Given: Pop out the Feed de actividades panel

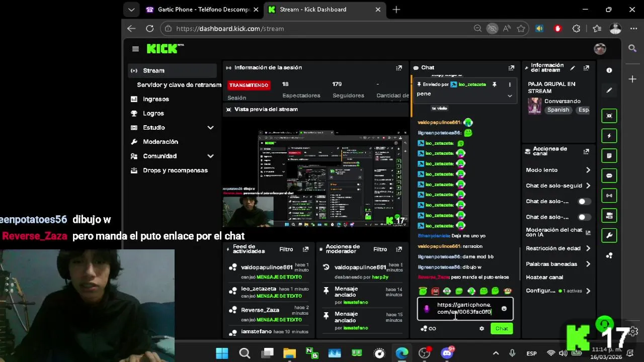Looking at the screenshot, I should point(305,249).
